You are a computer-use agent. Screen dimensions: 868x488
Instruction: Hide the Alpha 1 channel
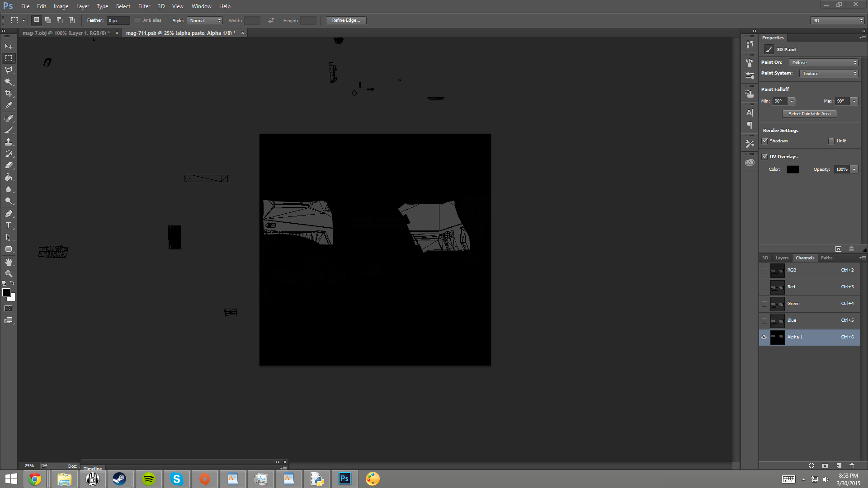(764, 337)
